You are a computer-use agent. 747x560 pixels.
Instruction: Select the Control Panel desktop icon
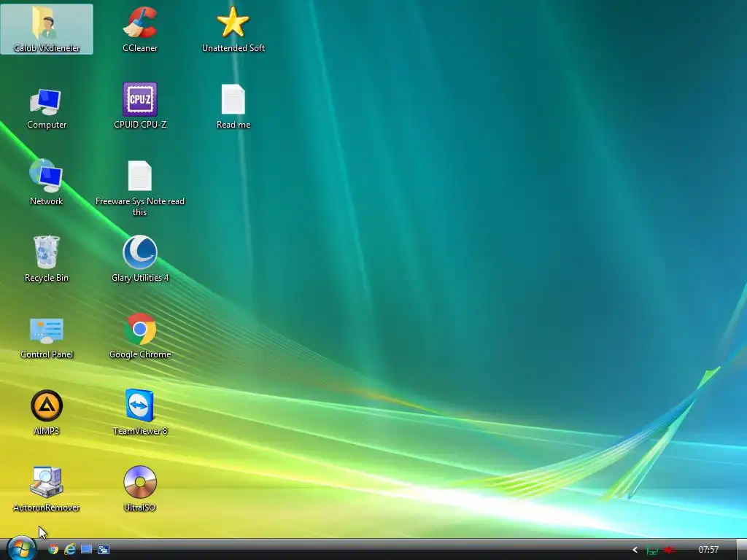pos(46,338)
